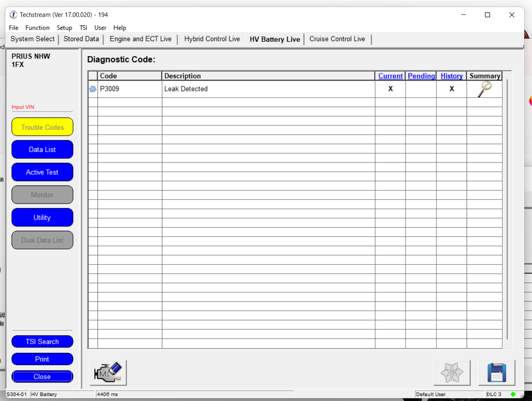This screenshot has height=401, width=532.
Task: Open the Setup menu
Action: coord(64,28)
